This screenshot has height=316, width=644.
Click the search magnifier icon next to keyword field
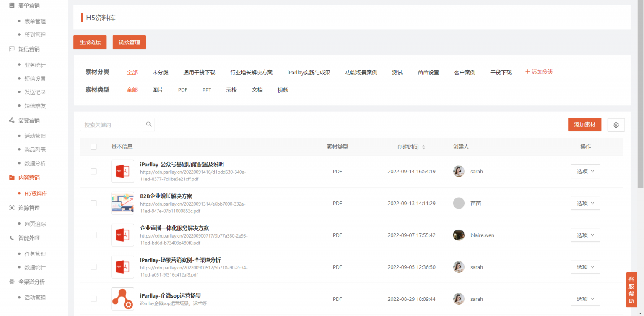[x=149, y=124]
